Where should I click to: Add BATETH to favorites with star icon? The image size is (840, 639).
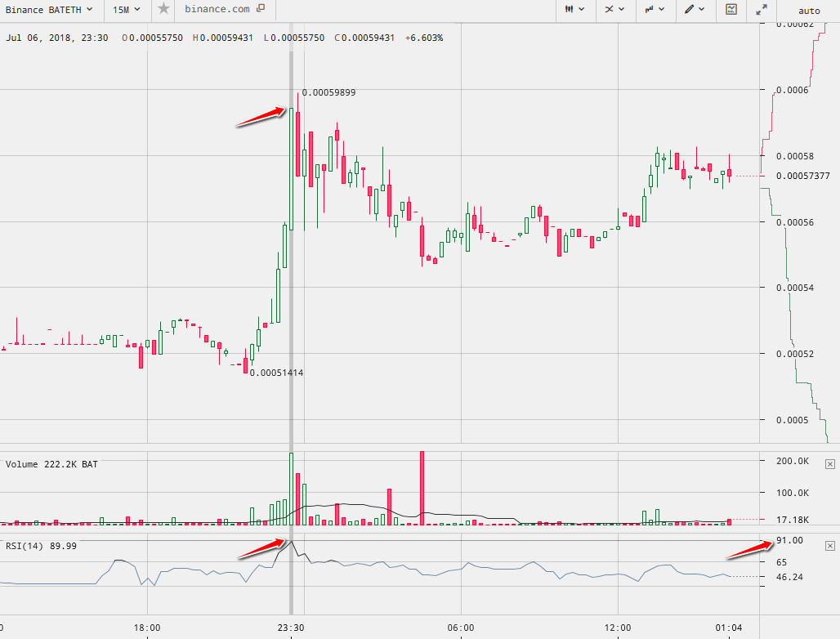tap(163, 9)
